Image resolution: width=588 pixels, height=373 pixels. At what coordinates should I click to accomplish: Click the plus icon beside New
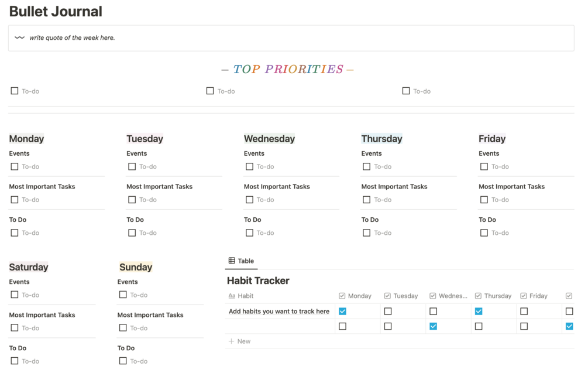(231, 341)
